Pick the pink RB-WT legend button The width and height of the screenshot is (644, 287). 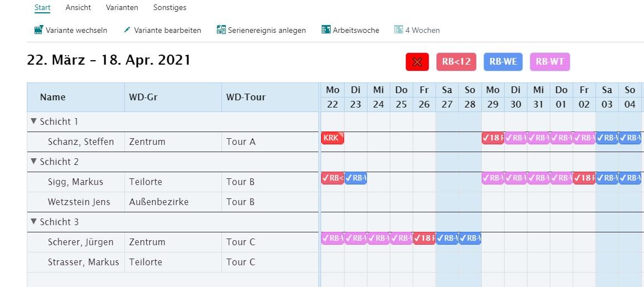click(550, 62)
